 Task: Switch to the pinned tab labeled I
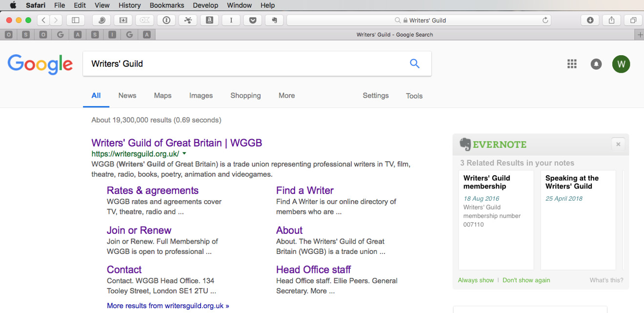point(112,35)
